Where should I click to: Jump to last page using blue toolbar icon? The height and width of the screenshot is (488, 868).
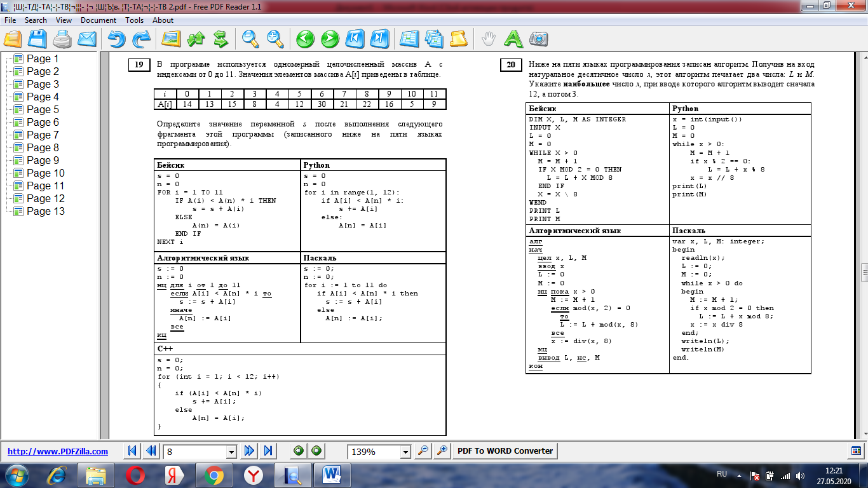(378, 39)
